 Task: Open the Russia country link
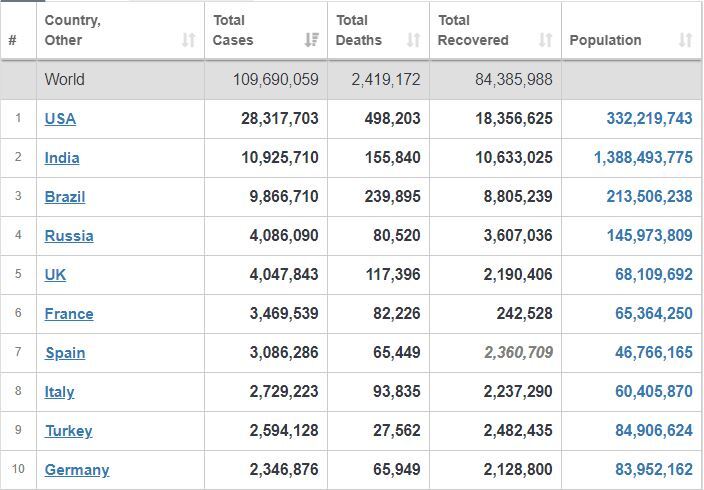pos(69,236)
